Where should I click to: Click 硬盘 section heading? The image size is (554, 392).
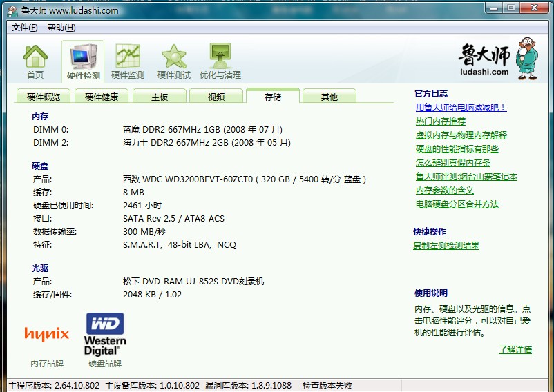(40, 166)
